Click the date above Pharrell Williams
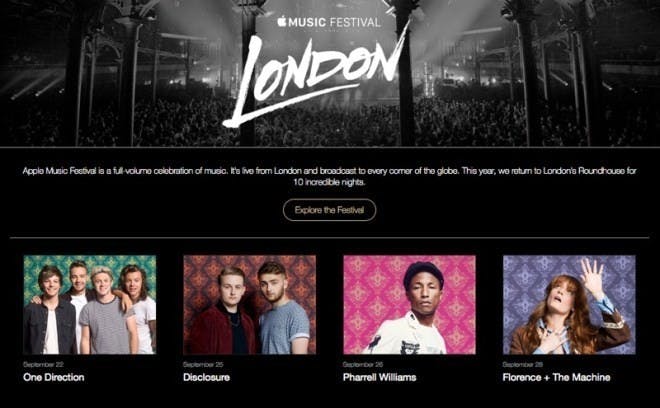This screenshot has height=408, width=660. (x=363, y=364)
